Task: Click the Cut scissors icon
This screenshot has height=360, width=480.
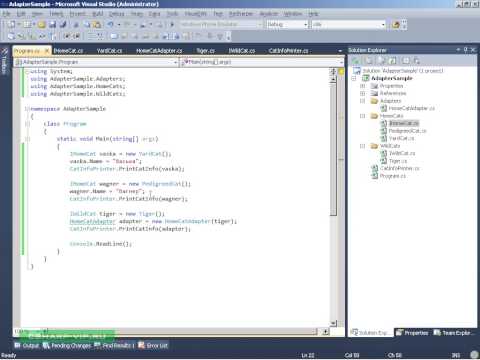Action: (76, 25)
